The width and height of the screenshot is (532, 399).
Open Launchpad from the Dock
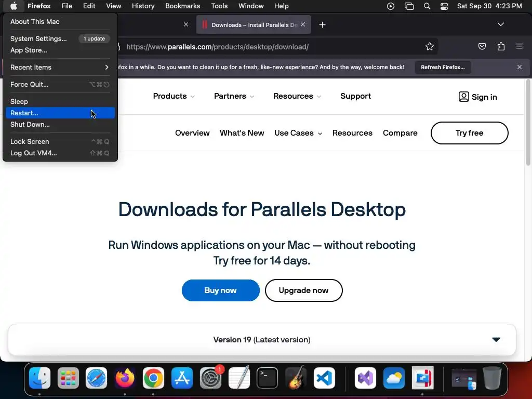coord(68,378)
